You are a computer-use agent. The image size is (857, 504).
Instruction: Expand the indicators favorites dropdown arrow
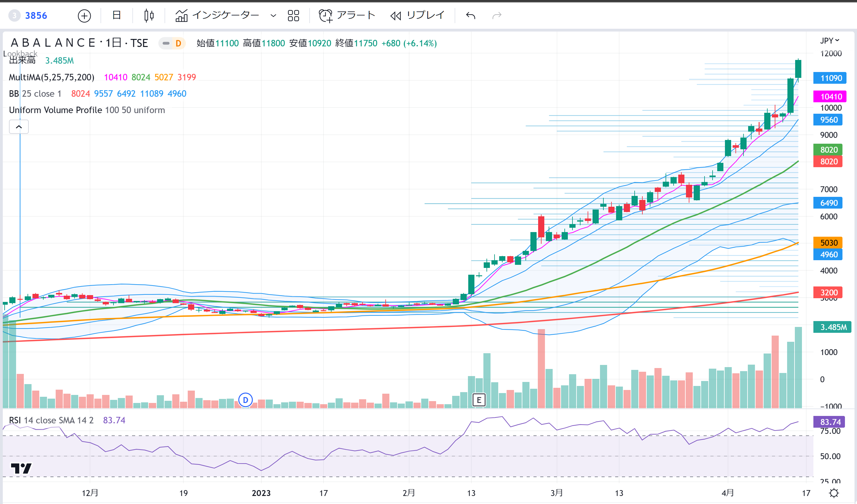273,16
